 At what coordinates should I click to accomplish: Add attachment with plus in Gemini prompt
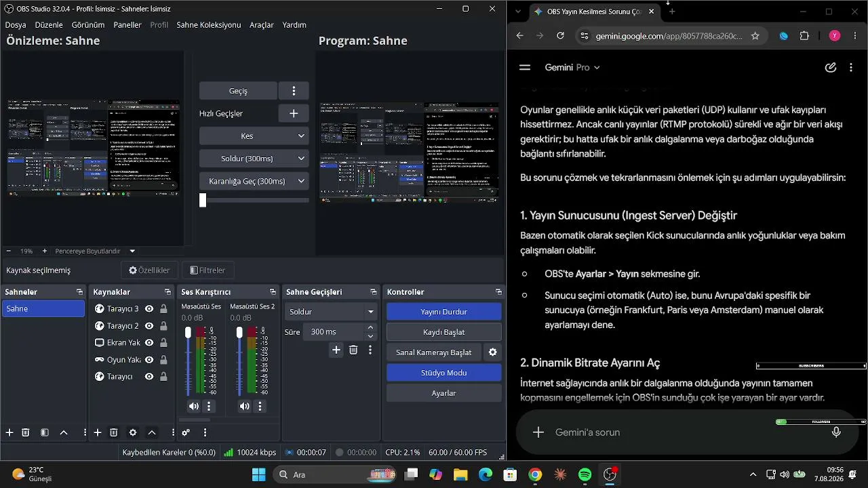[x=538, y=432]
